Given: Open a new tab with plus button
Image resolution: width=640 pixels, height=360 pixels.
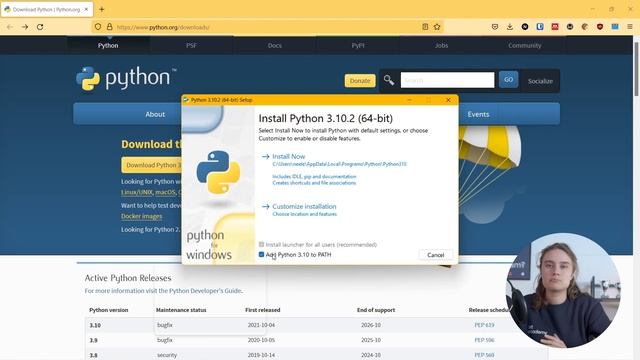Looking at the screenshot, I should (102, 9).
